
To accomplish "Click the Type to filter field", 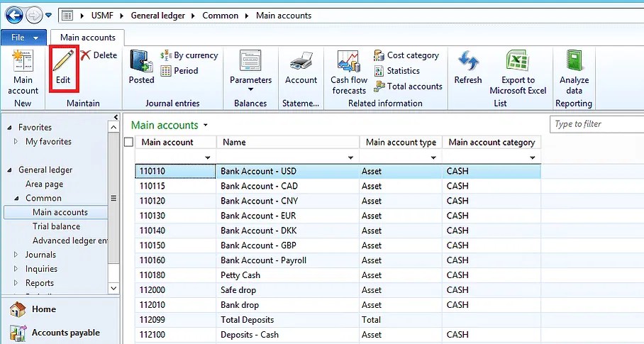I will tap(596, 124).
